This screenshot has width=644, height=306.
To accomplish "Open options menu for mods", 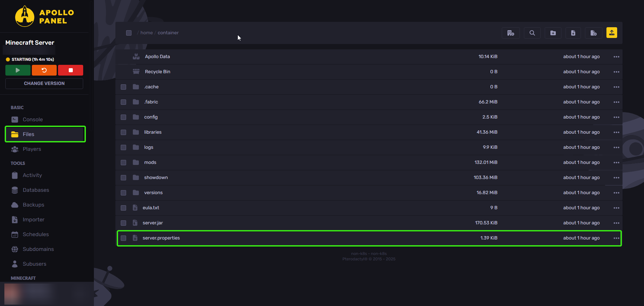I will 616,163.
